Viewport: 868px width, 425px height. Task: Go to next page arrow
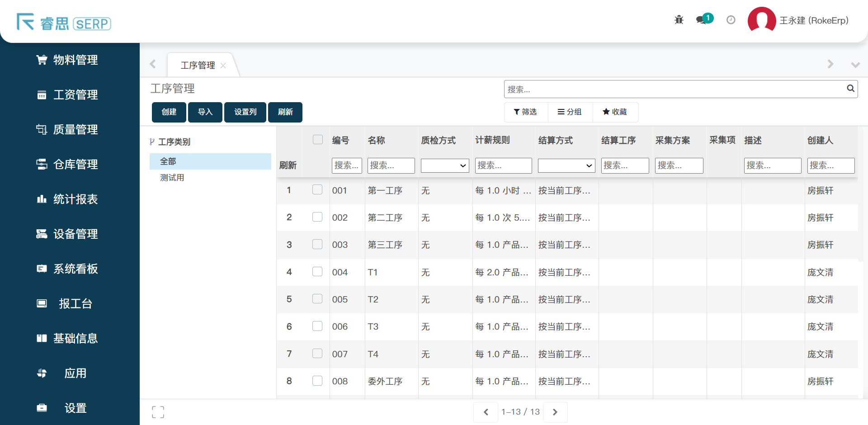pos(555,412)
